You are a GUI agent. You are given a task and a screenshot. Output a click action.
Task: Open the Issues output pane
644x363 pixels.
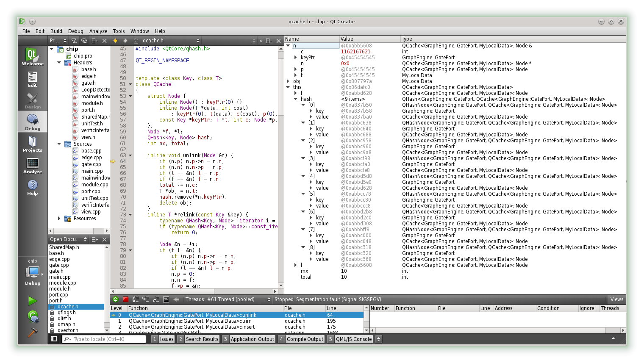click(x=167, y=339)
